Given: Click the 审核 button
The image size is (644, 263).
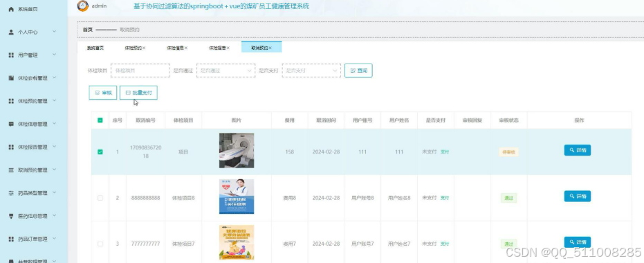Looking at the screenshot, I should [x=103, y=93].
